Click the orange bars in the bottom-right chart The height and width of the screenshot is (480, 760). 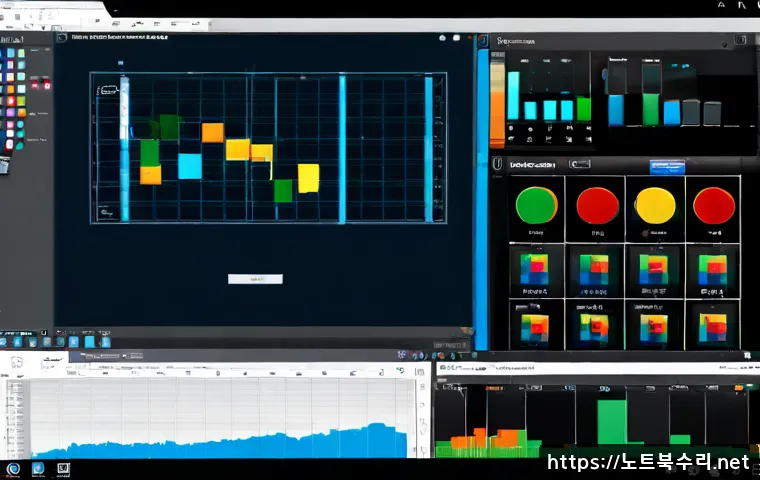pos(485,438)
